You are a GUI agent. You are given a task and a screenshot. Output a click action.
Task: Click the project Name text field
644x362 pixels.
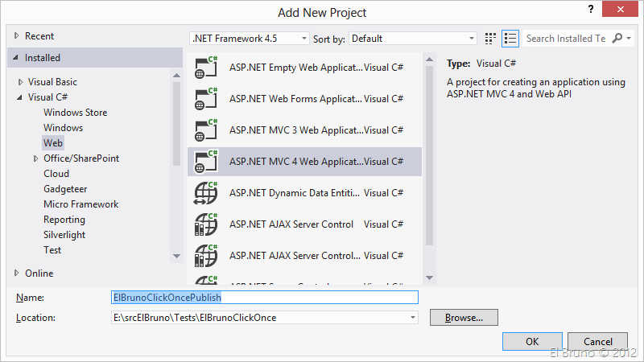(264, 298)
